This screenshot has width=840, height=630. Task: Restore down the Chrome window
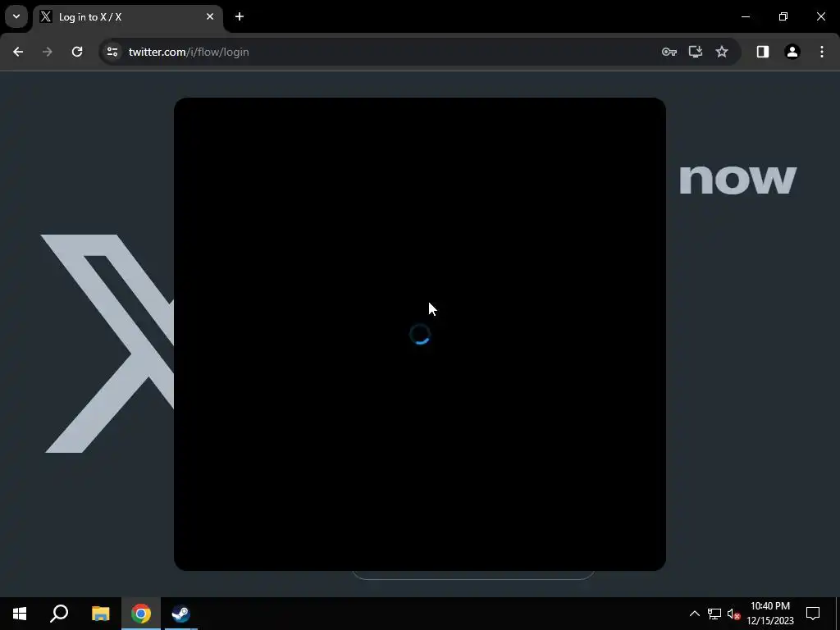(783, 16)
